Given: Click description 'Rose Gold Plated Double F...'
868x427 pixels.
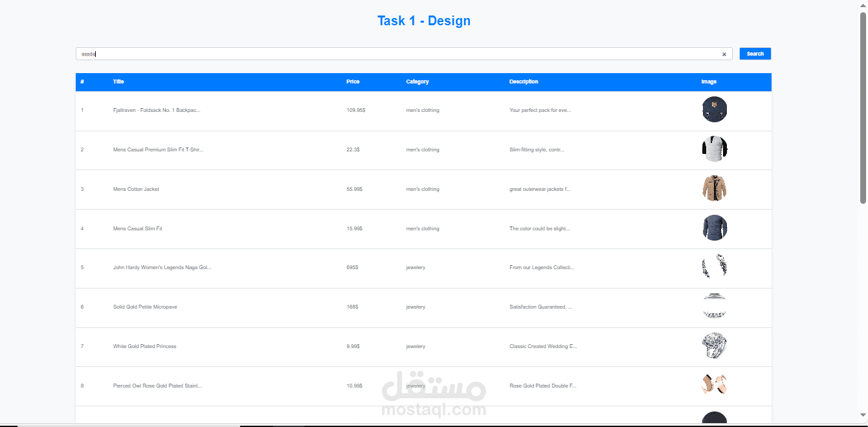Looking at the screenshot, I should (x=542, y=386).
